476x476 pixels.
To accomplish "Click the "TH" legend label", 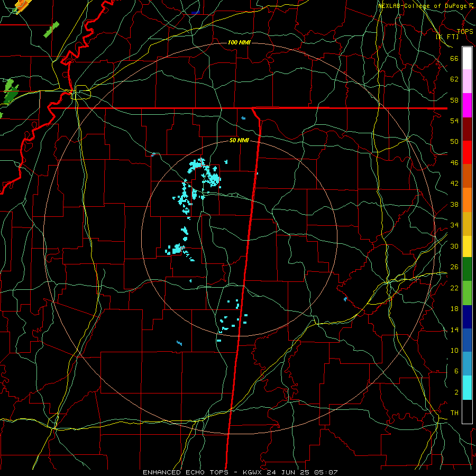I will 454,413.
